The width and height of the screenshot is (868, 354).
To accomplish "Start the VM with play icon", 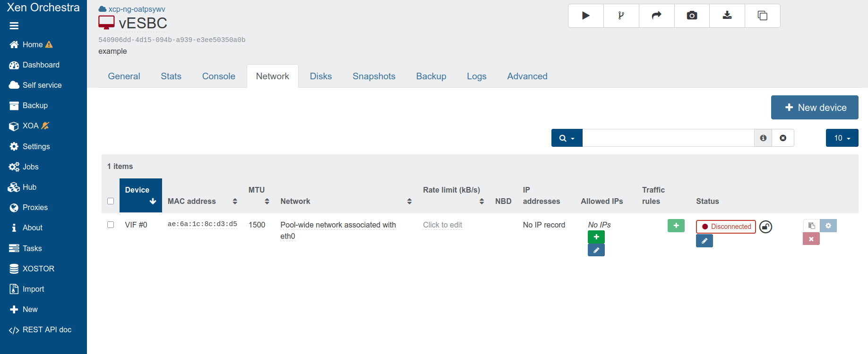I will (586, 16).
